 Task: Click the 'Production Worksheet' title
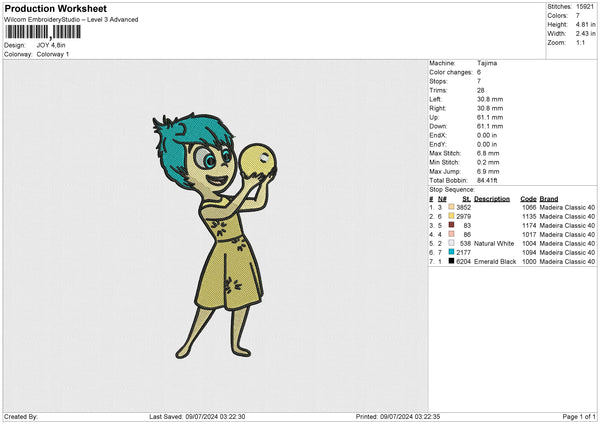(x=55, y=8)
